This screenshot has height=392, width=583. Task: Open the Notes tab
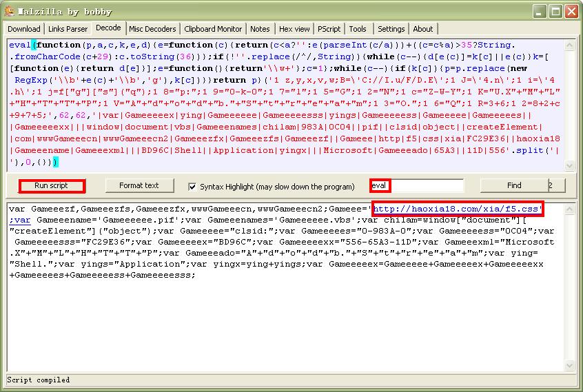point(260,29)
